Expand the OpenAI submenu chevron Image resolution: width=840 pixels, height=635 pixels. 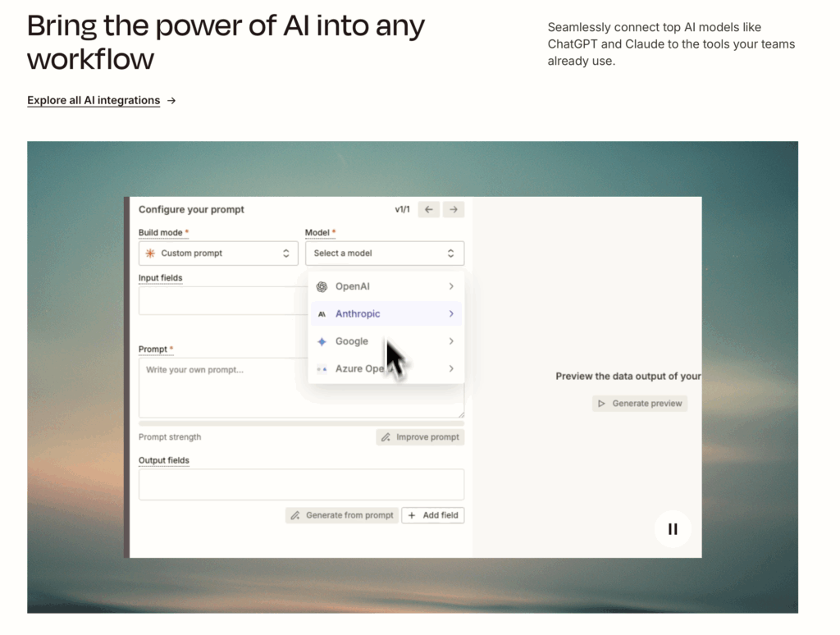[x=451, y=287]
